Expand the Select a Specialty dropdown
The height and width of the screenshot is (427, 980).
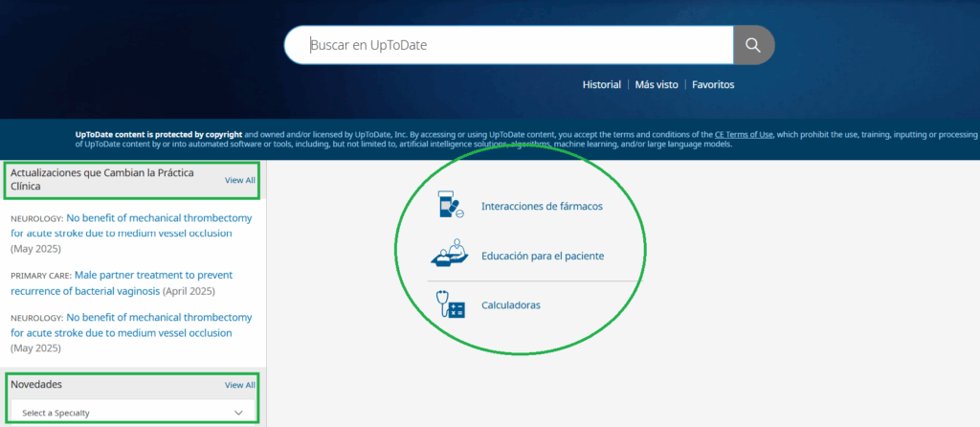coord(132,413)
